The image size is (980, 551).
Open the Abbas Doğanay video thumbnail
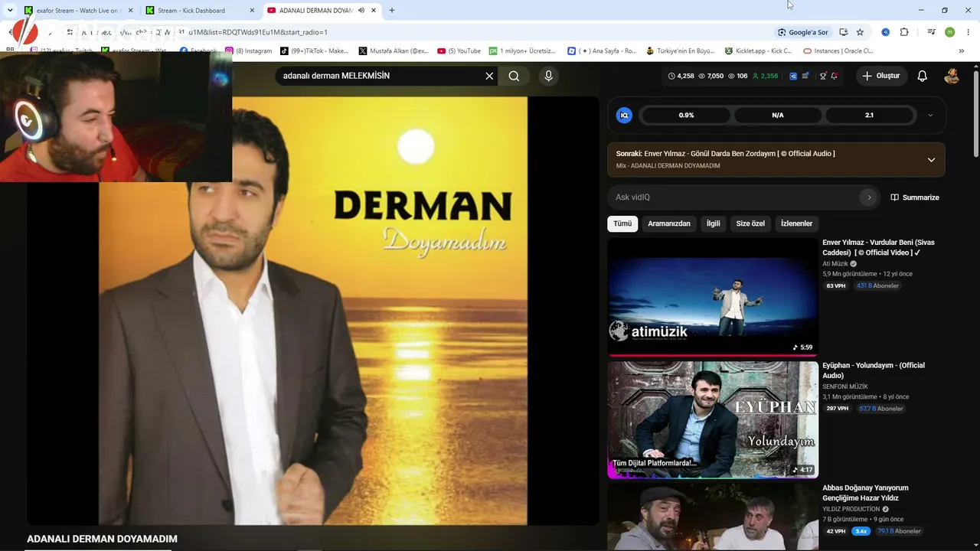click(713, 517)
